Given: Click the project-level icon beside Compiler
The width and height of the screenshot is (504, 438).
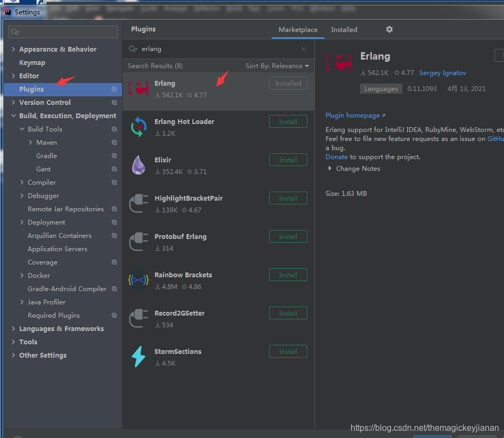Looking at the screenshot, I should (114, 183).
